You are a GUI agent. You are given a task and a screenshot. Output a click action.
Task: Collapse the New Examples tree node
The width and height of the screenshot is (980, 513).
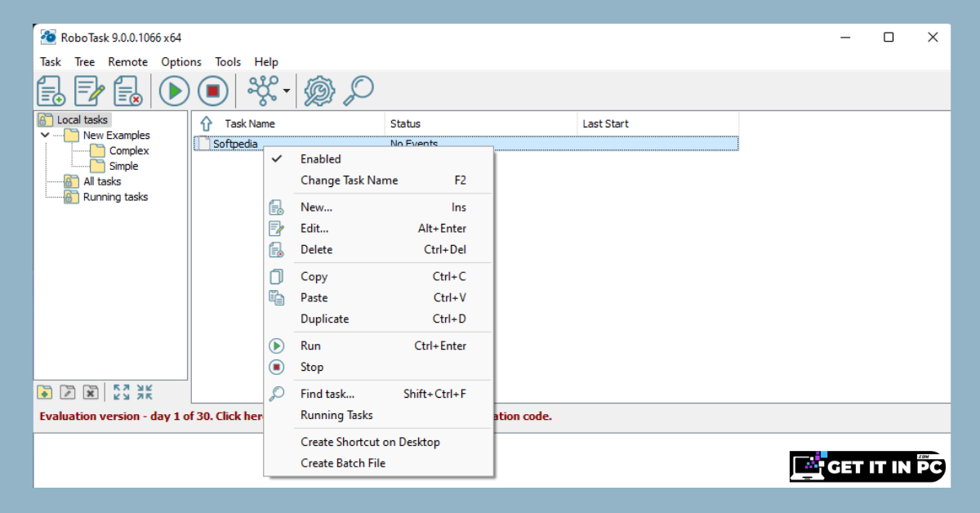44,136
